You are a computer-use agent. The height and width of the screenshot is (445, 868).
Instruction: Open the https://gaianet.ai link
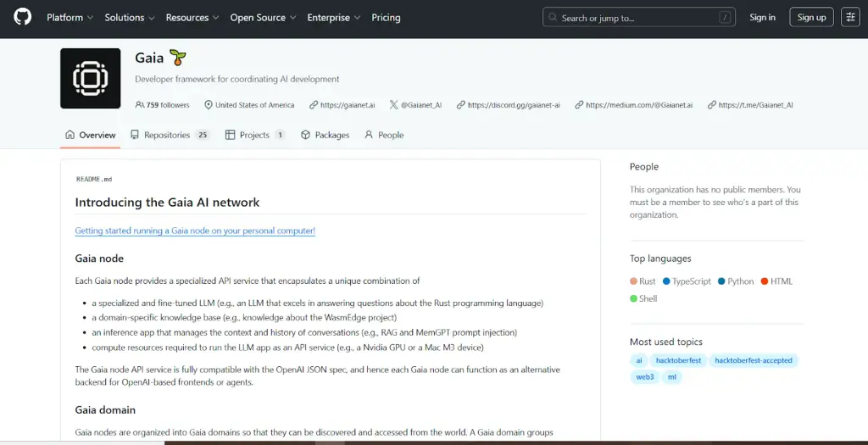point(348,105)
